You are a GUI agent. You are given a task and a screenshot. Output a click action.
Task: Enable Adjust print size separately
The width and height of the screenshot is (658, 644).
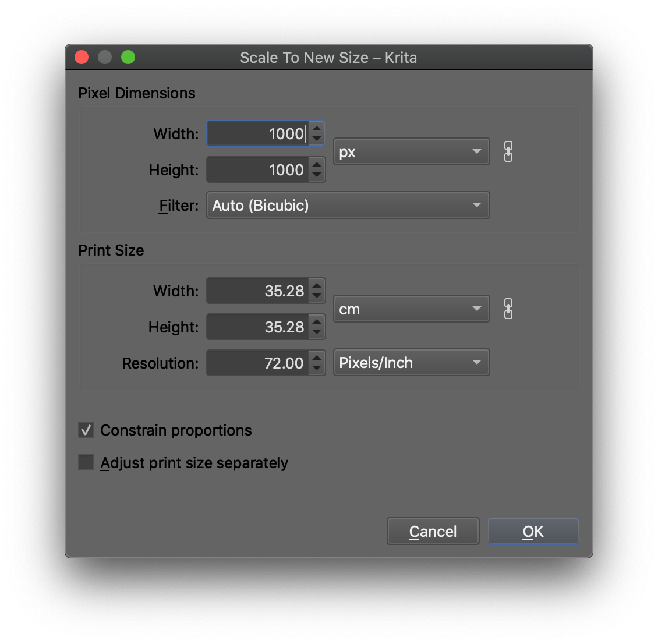86,463
